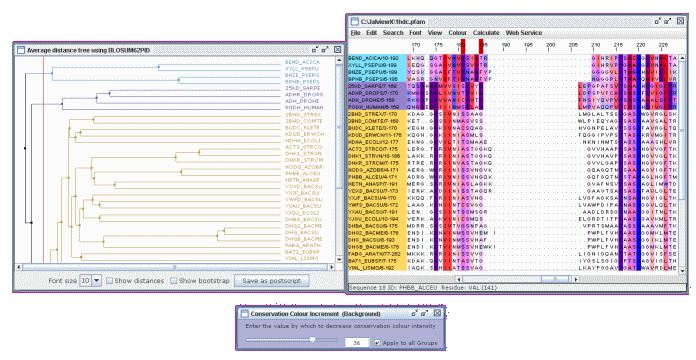The height and width of the screenshot is (360, 696).
Task: Open the Colour menu
Action: point(457,33)
